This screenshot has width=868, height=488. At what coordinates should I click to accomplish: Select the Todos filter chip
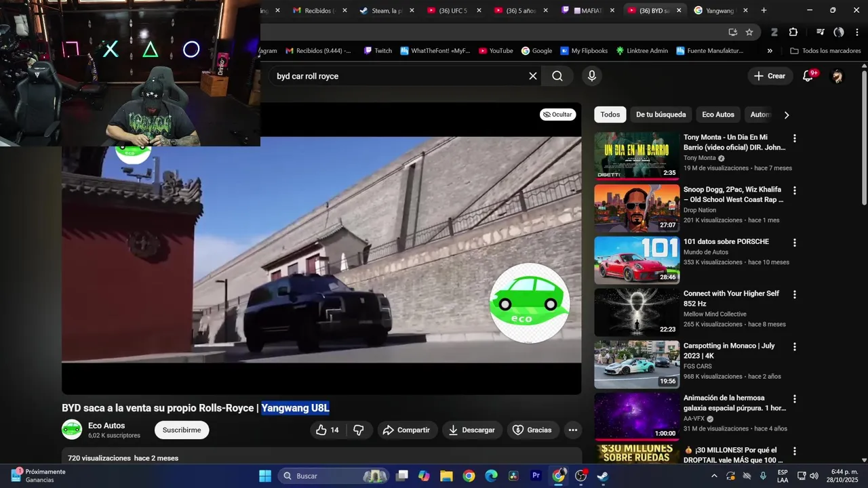point(610,115)
